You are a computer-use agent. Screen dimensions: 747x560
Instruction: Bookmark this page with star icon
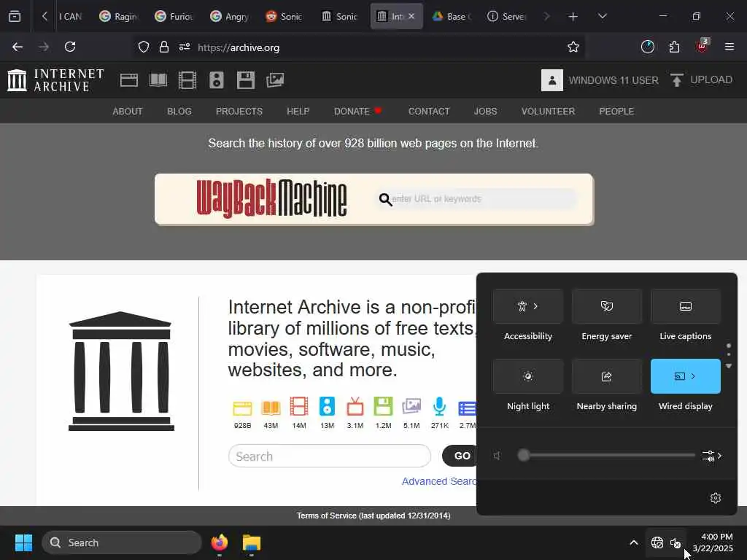(573, 47)
